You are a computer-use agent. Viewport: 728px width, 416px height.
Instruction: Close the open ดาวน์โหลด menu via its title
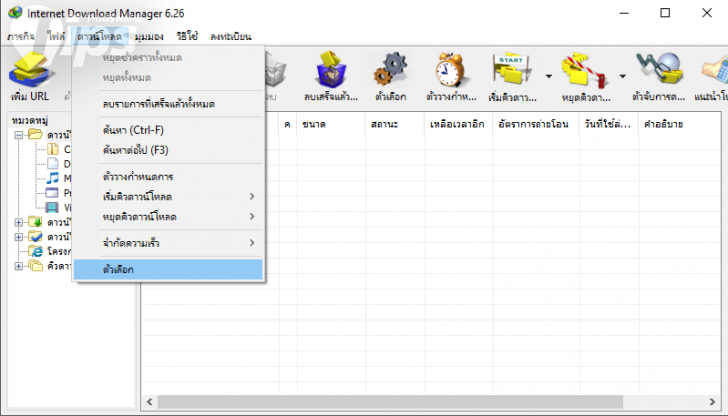(99, 36)
